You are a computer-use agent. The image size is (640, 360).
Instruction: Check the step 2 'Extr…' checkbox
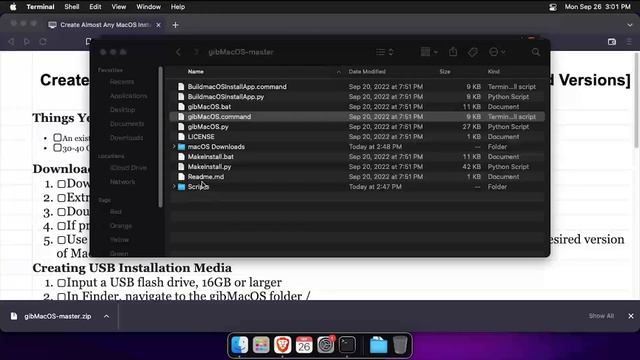coord(61,198)
